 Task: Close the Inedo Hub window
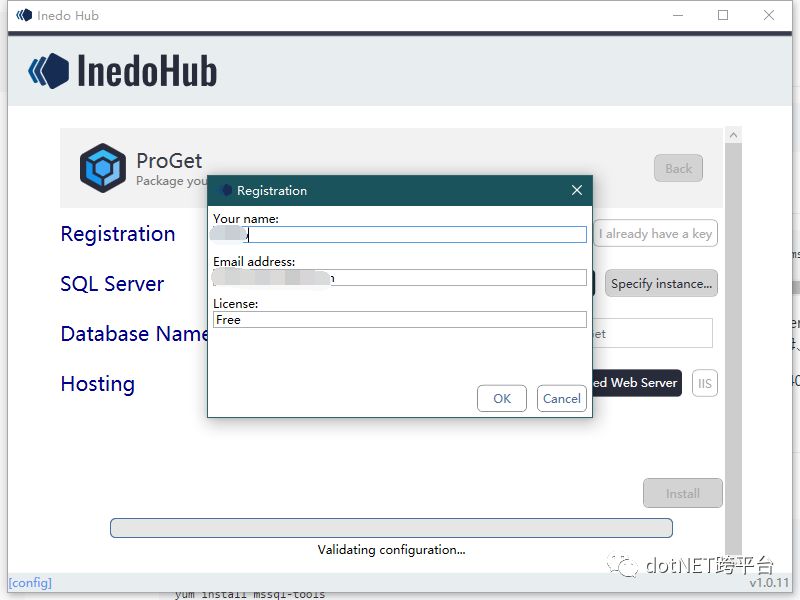pyautogui.click(x=769, y=15)
